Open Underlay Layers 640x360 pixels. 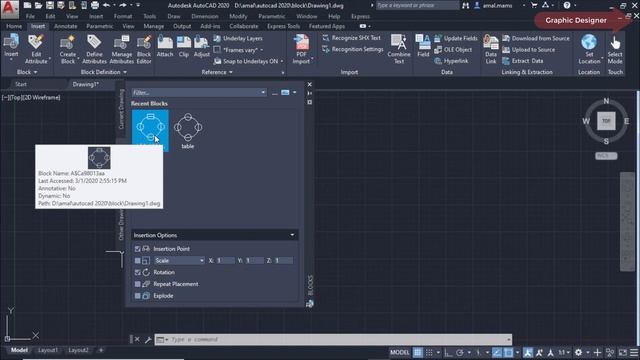(238, 38)
